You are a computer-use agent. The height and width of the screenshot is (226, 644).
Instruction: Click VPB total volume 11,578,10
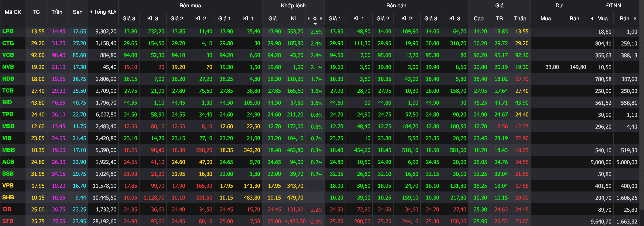pyautogui.click(x=104, y=186)
